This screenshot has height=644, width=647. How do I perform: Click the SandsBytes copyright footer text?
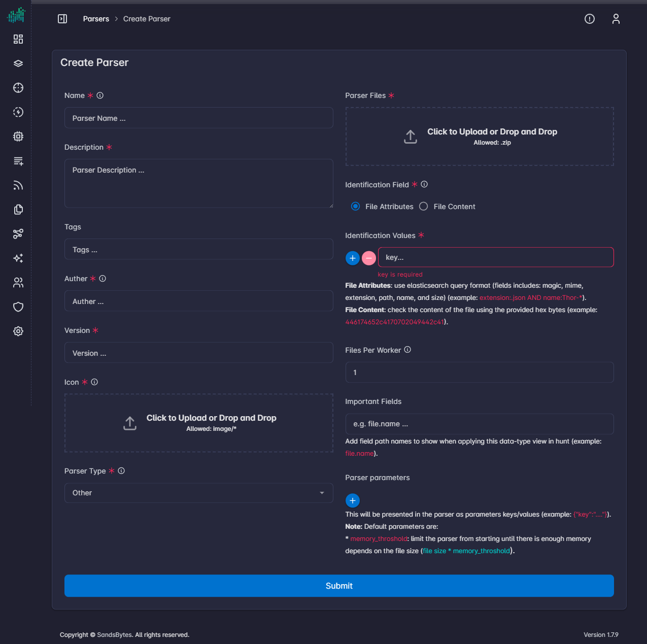coord(124,635)
